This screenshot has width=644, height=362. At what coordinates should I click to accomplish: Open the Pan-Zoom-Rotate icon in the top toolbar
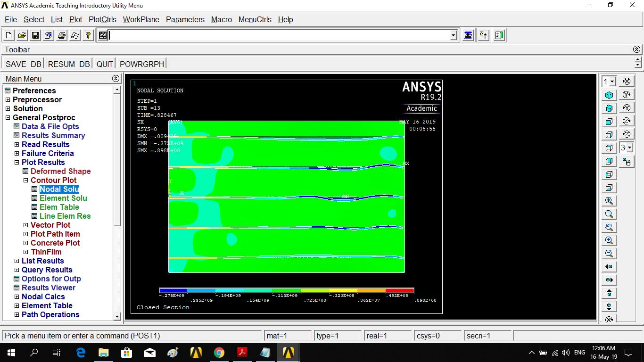pyautogui.click(x=49, y=35)
